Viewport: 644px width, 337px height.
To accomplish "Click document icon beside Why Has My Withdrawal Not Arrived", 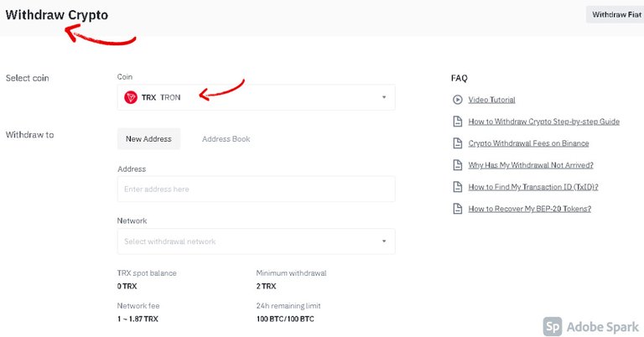I will [x=458, y=165].
